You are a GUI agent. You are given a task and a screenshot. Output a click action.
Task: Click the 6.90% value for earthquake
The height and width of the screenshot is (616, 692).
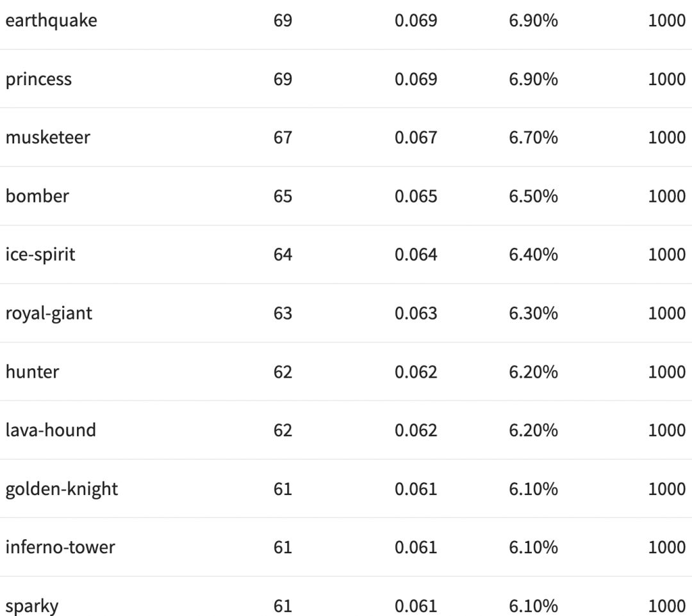[x=533, y=20]
